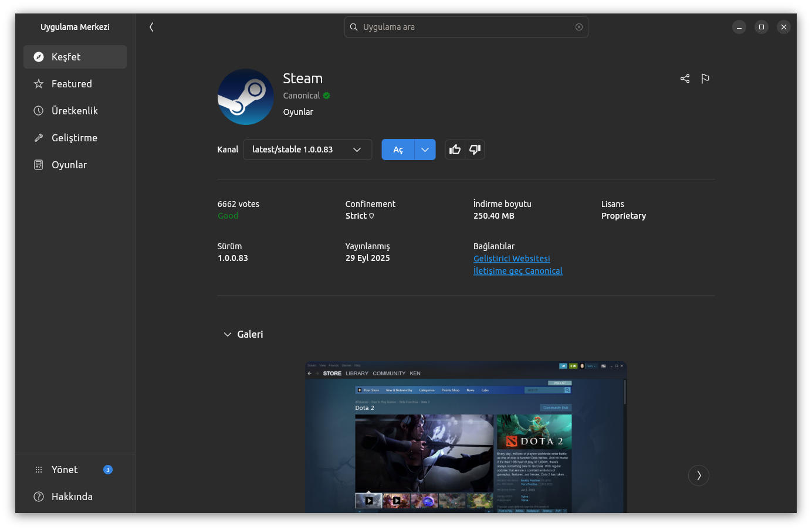Click the Yönet grid icon
Viewport: 812px width, 530px height.
point(39,470)
